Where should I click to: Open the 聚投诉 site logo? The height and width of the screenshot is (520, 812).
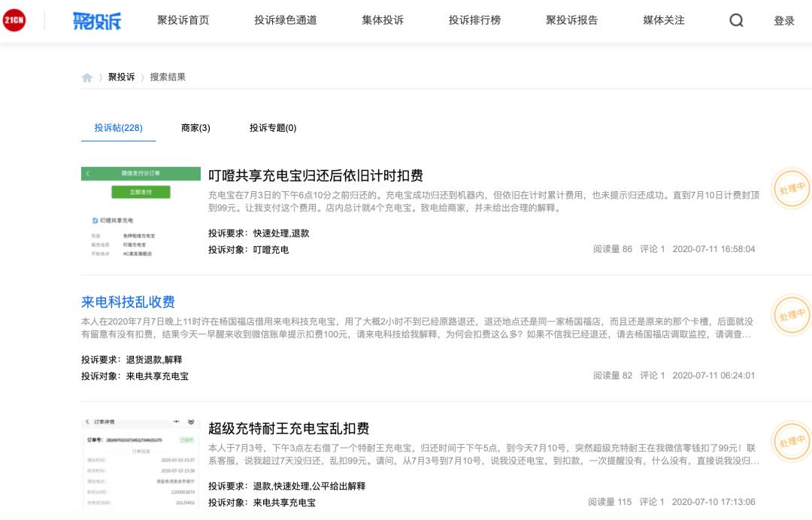tap(97, 21)
